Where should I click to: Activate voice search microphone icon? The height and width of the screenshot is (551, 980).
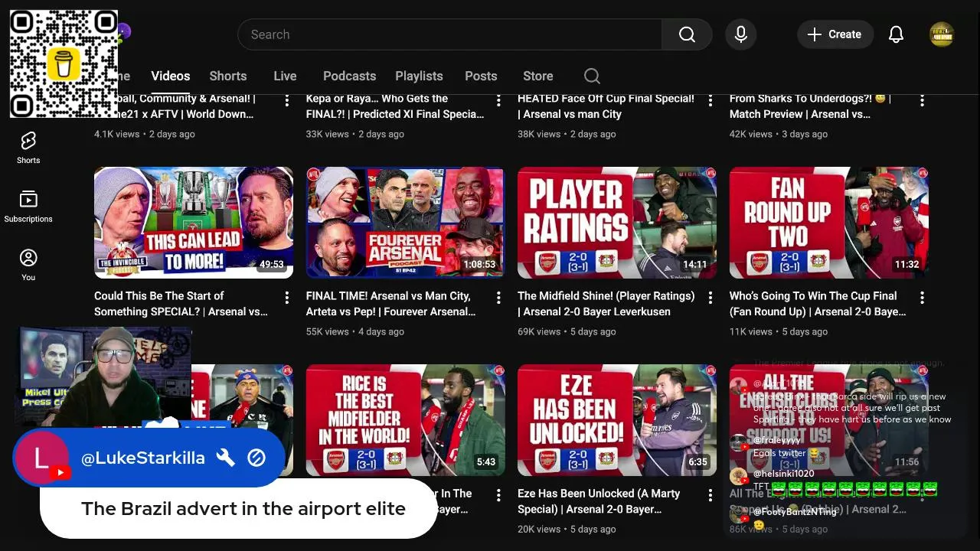(x=740, y=34)
